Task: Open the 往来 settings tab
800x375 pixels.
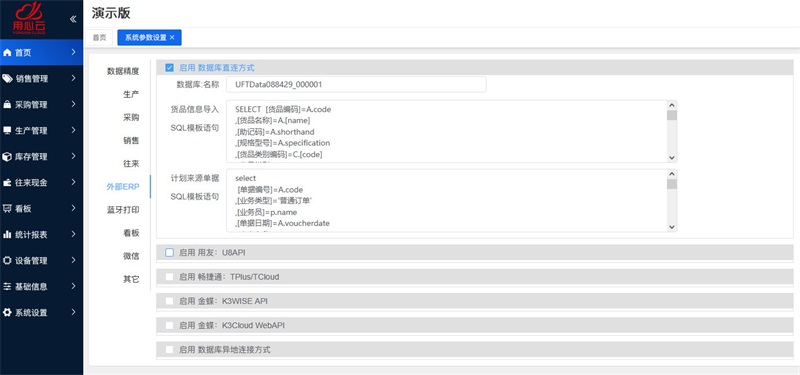Action: [x=131, y=164]
